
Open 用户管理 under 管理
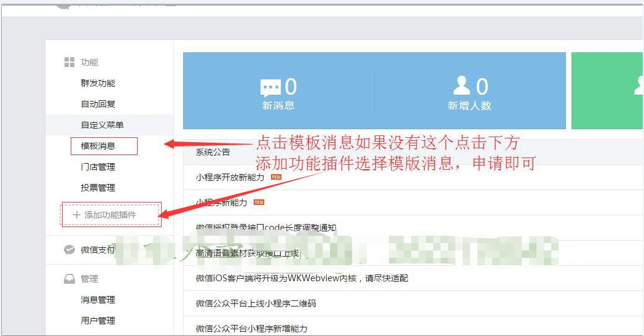pyautogui.click(x=98, y=321)
